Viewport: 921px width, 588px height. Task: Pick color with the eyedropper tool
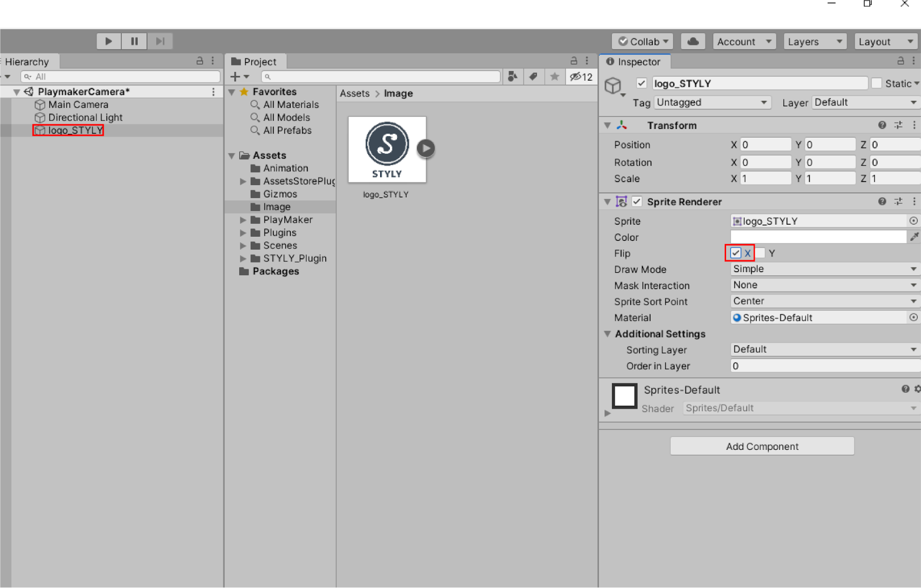(915, 237)
